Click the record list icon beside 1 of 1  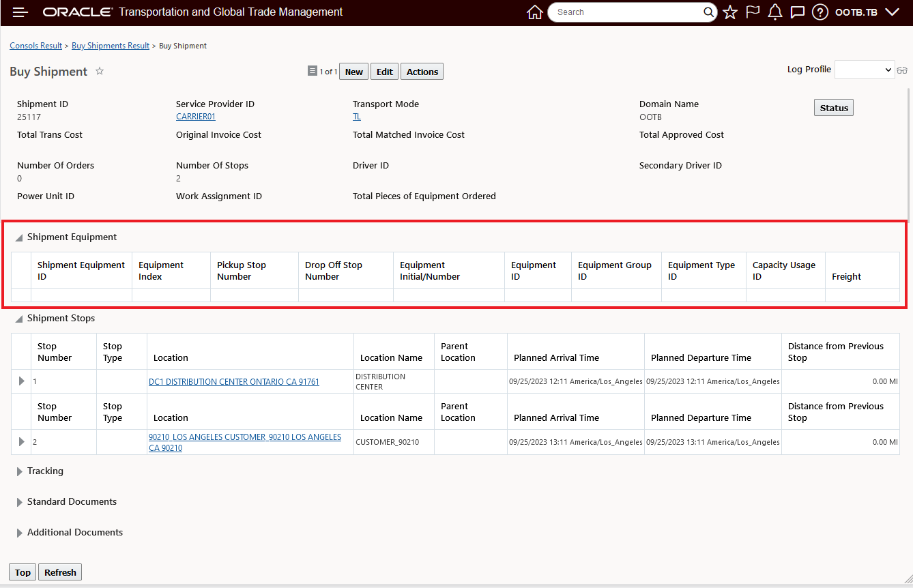pos(313,71)
